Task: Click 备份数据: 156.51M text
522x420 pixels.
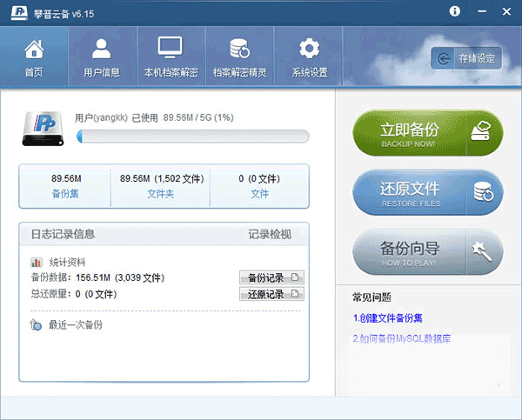Action: pos(97,277)
